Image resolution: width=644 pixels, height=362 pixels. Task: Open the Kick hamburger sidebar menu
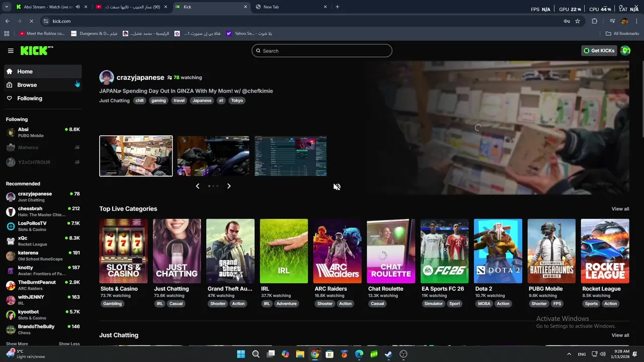[11, 51]
